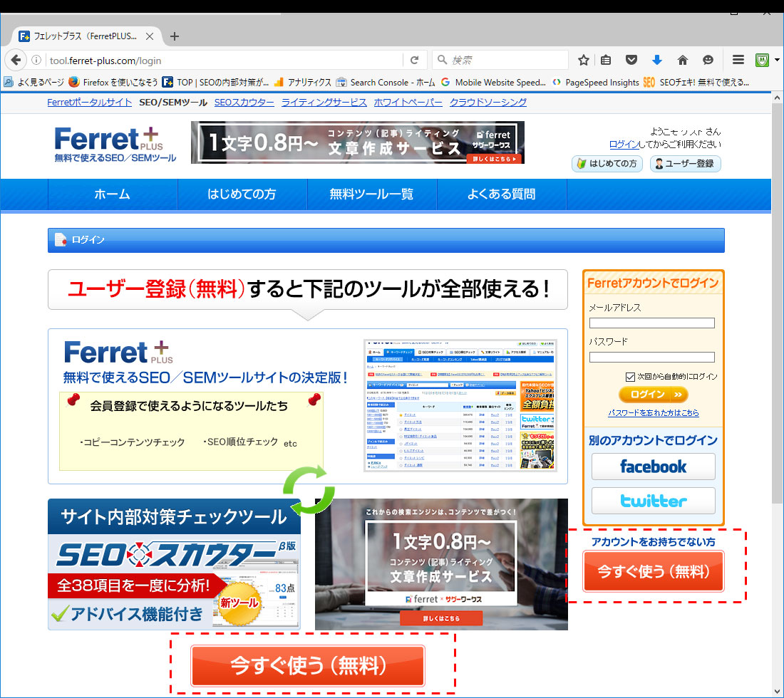Open the 1文字0.8円 writing service header banner
Image resolution: width=784 pixels, height=698 pixels.
coord(358,142)
